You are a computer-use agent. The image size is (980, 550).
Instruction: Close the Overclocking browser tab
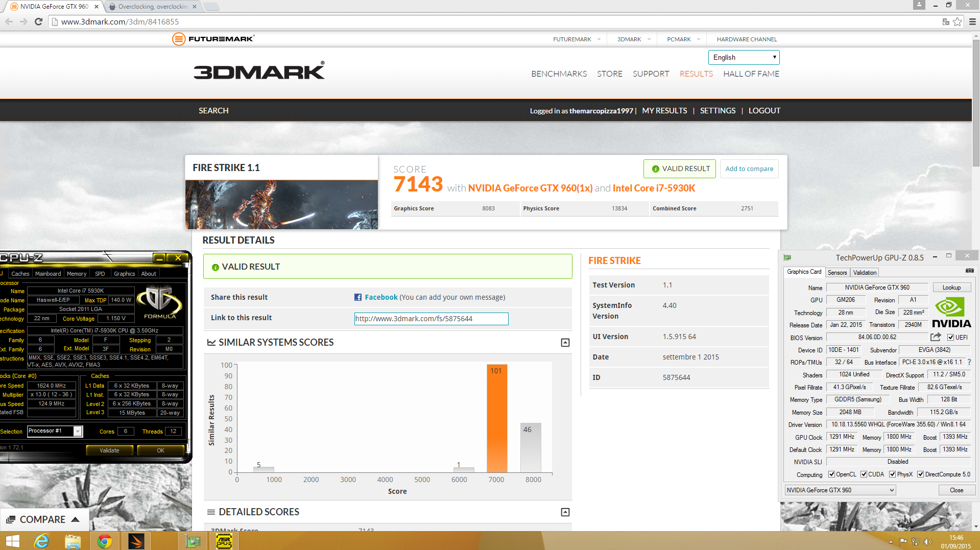click(x=195, y=7)
